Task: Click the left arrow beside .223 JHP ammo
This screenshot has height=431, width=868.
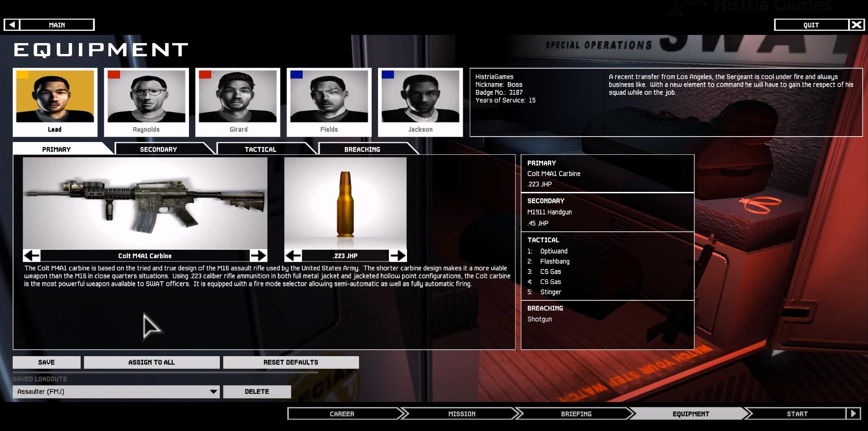Action: click(x=293, y=255)
